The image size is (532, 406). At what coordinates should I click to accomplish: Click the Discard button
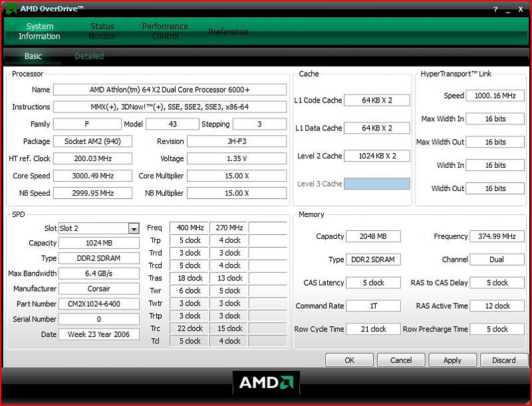coord(504,360)
